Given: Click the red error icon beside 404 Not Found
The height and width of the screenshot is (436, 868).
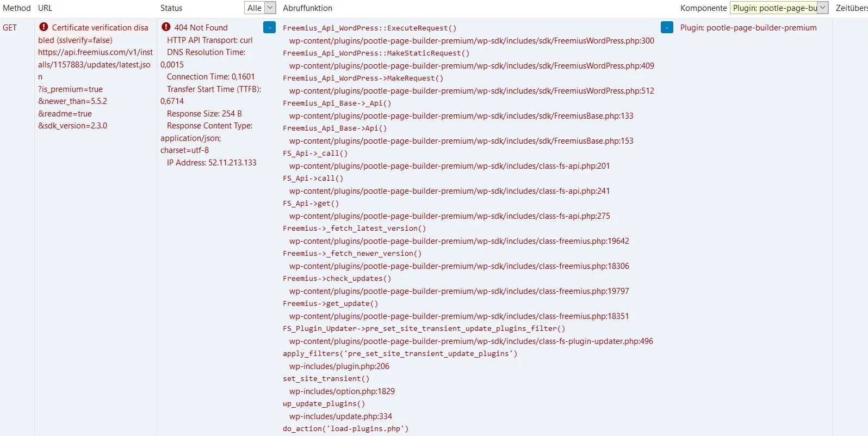Looking at the screenshot, I should point(166,27).
